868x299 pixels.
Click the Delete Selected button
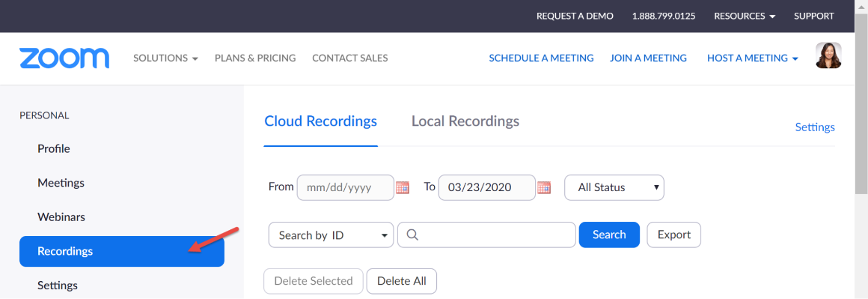(x=314, y=281)
